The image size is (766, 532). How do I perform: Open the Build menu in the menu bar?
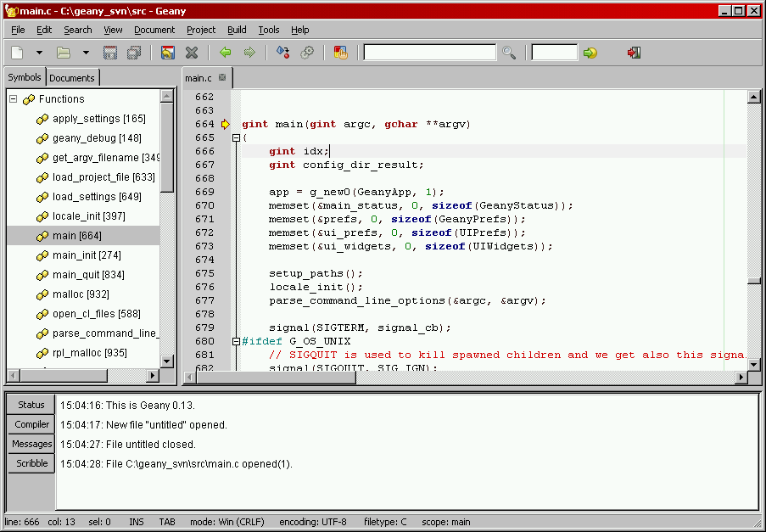pos(237,30)
